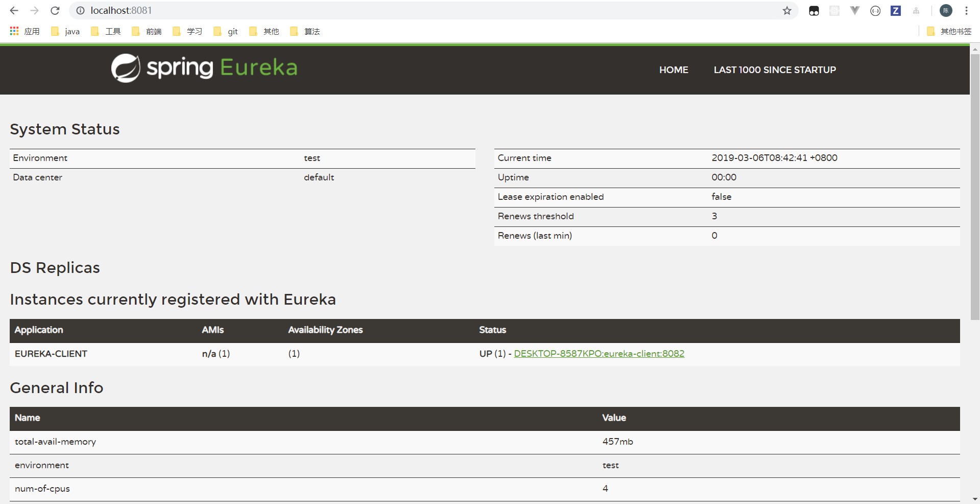Click the Lease expiration enabled label
Screen dimensions: 980x504
[551, 197]
